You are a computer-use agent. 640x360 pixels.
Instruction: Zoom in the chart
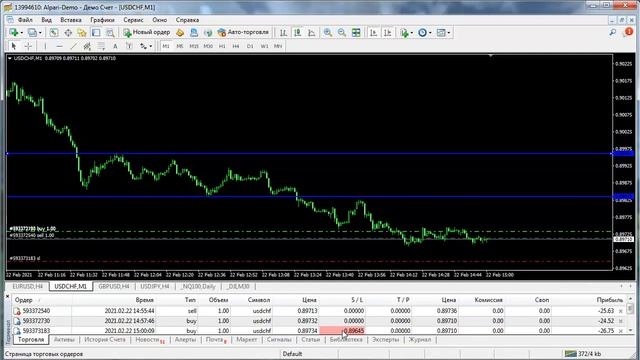tap(328, 32)
